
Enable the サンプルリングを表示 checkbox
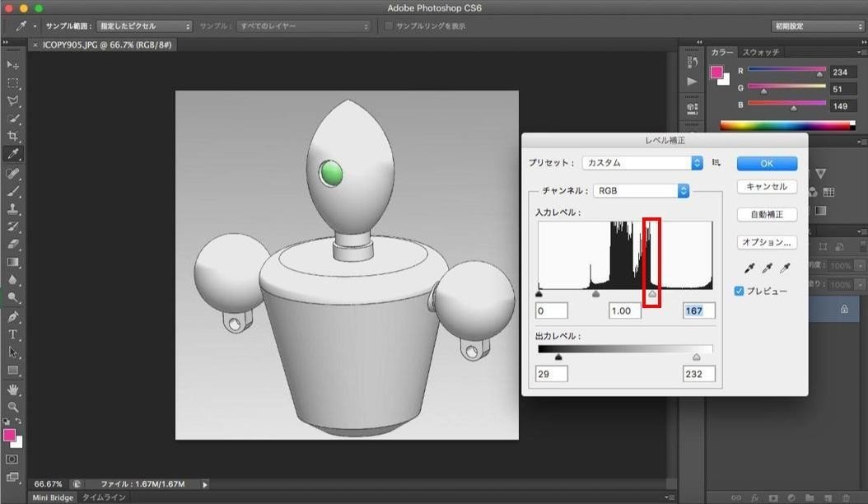tap(388, 25)
